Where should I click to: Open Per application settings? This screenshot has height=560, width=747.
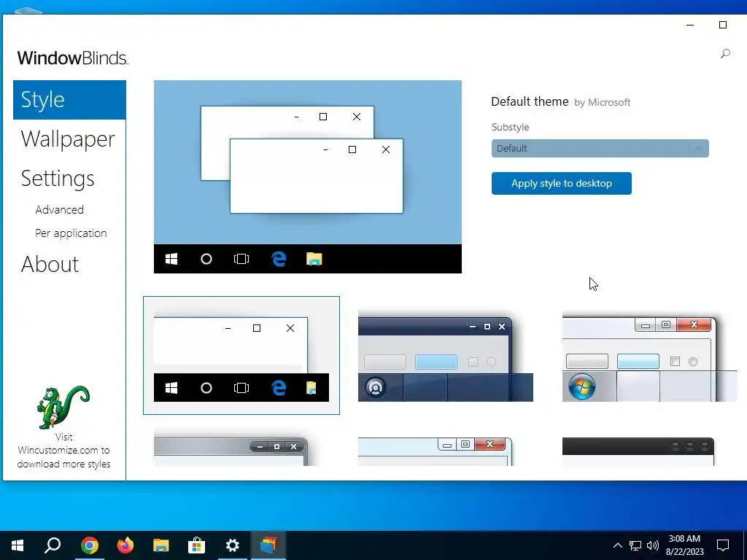coord(71,233)
